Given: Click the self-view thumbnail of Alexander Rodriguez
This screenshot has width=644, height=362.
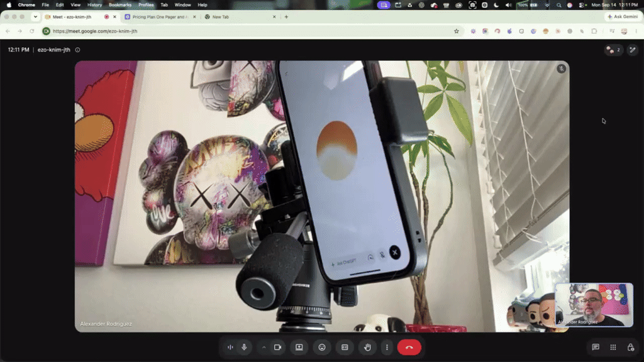Looking at the screenshot, I should point(594,305).
